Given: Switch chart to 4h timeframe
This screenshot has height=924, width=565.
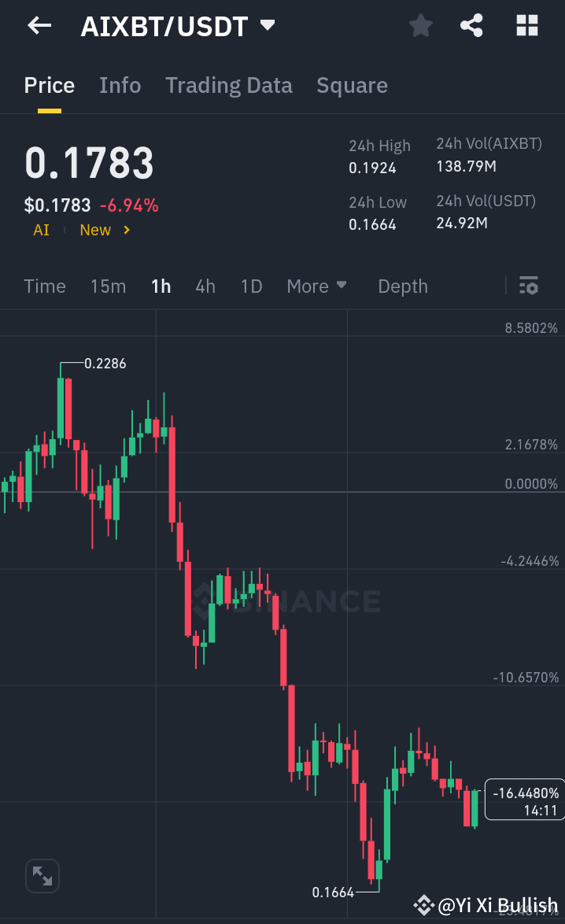Looking at the screenshot, I should pyautogui.click(x=205, y=286).
